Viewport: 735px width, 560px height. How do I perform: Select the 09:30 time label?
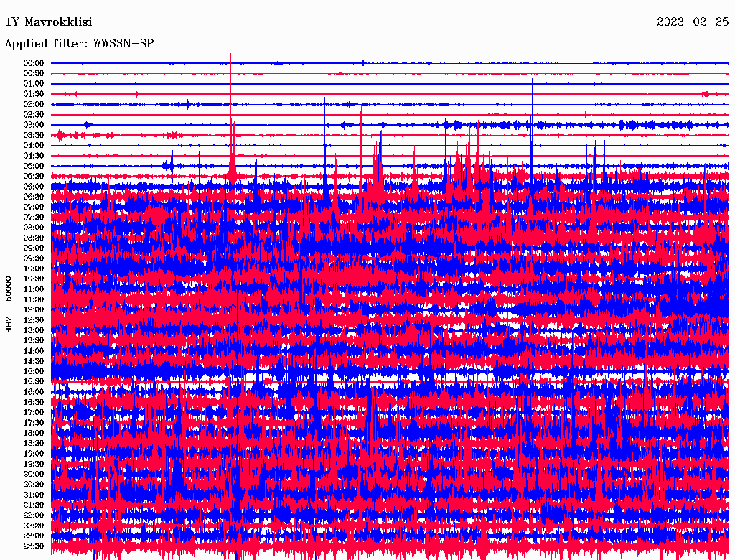click(34, 258)
